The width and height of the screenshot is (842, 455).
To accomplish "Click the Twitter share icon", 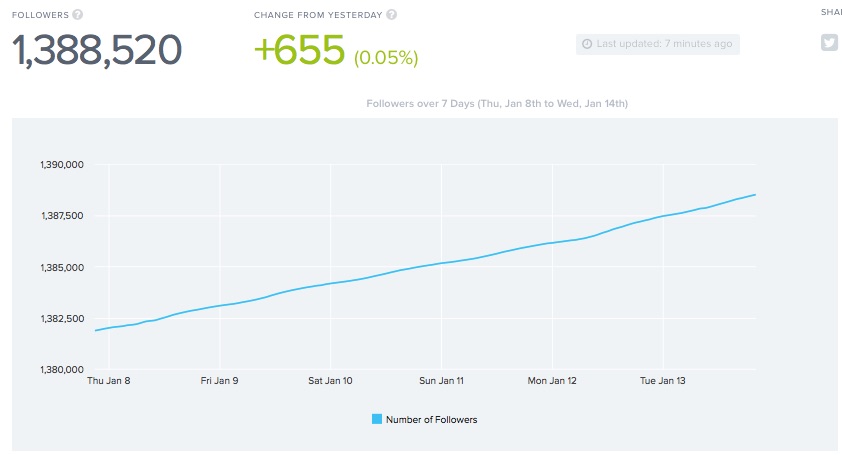I will pyautogui.click(x=829, y=43).
